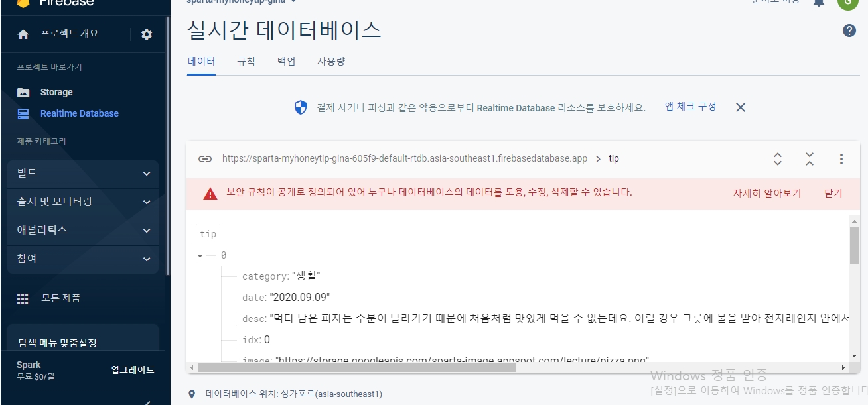Click the home icon beside 프로젝트 개요
The height and width of the screenshot is (405, 868).
click(x=23, y=34)
